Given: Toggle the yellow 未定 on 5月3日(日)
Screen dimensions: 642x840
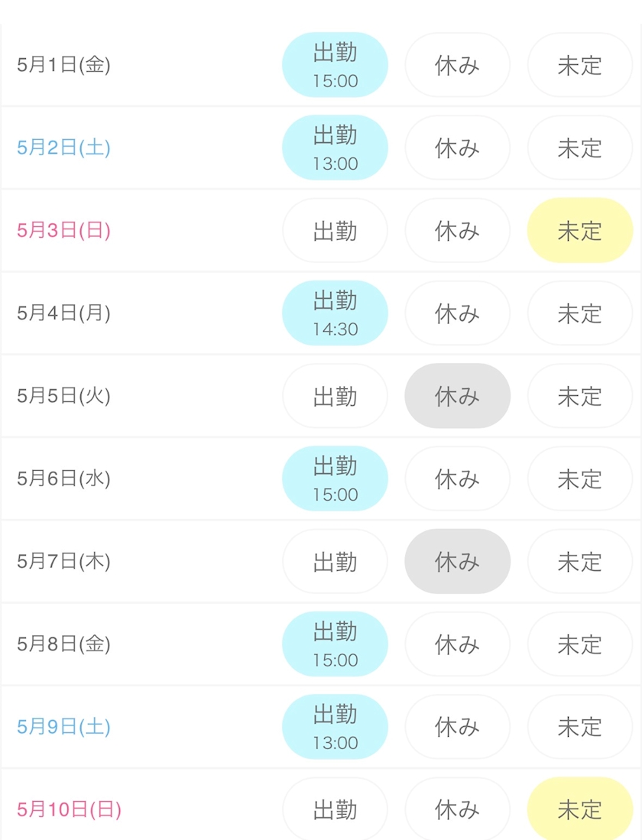Looking at the screenshot, I should tap(579, 230).
